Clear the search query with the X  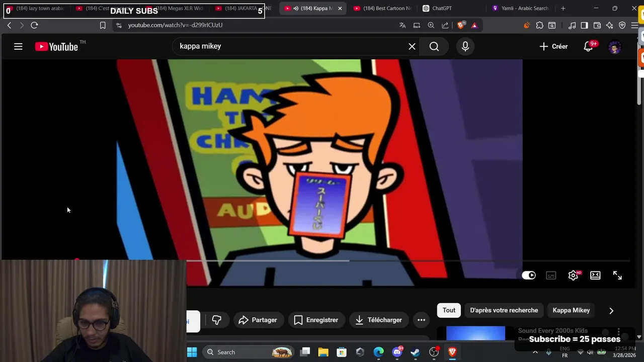click(412, 46)
